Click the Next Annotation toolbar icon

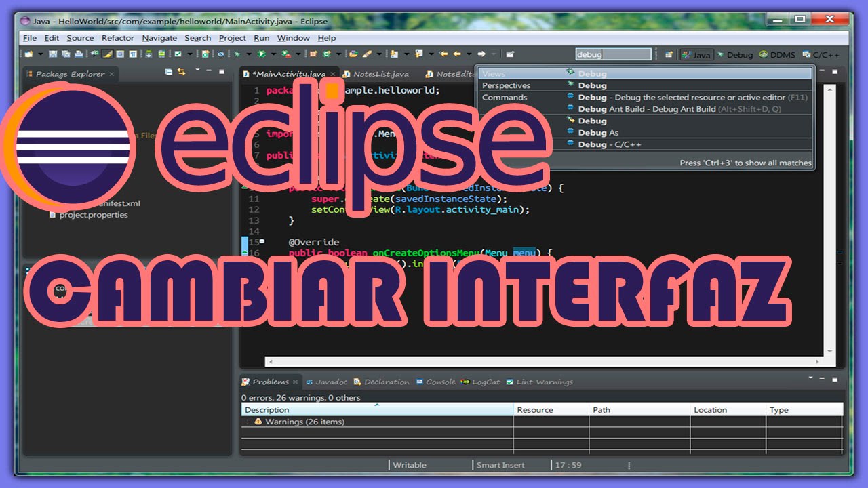394,54
